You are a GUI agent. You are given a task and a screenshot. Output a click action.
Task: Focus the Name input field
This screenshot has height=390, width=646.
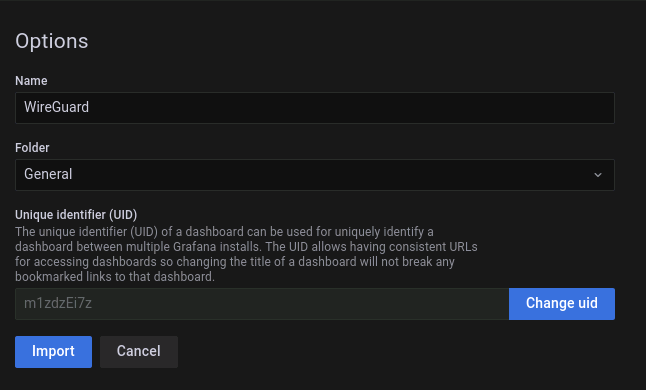(x=315, y=108)
